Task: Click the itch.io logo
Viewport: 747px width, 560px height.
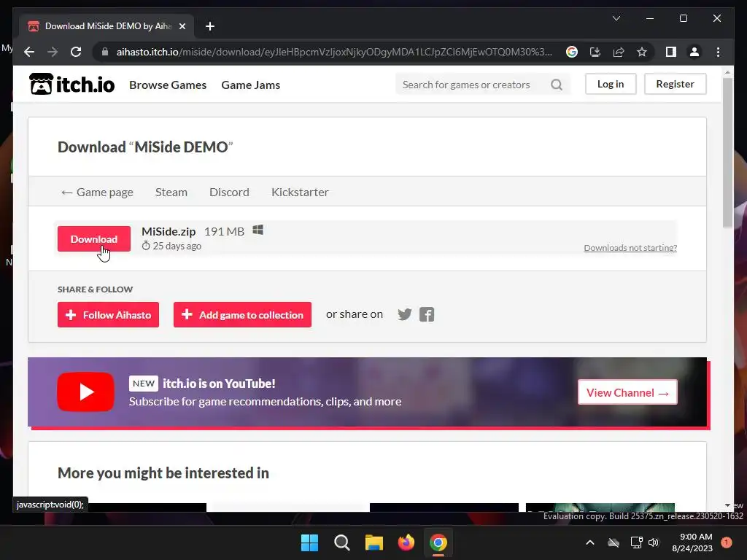Action: (x=72, y=85)
